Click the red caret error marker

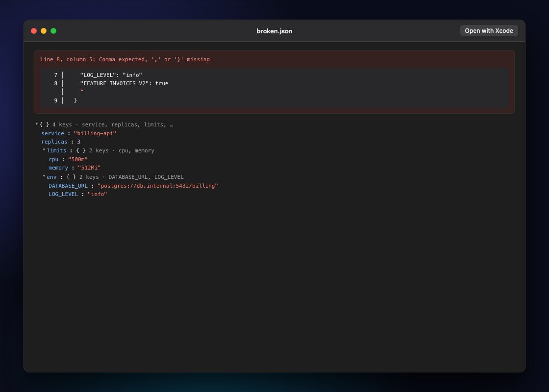81,91
